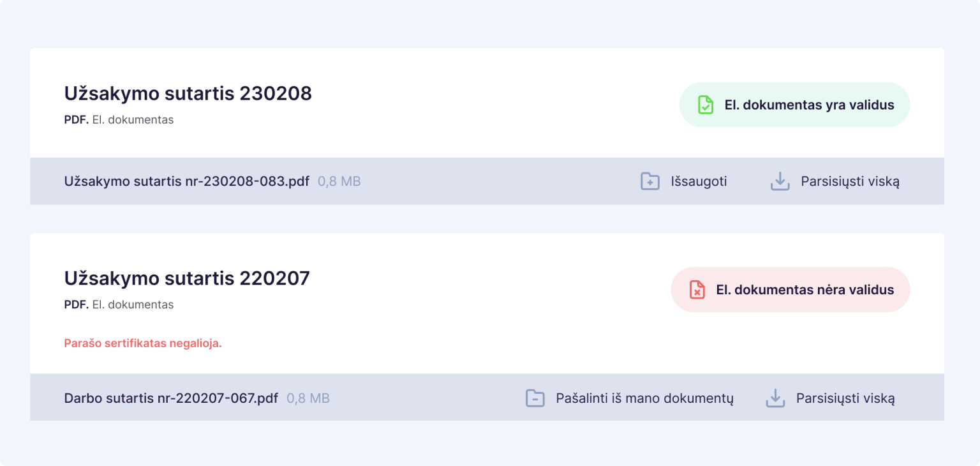Click the Užsakymo sutartis 230208 heading
The height and width of the screenshot is (466, 980).
coord(188,93)
